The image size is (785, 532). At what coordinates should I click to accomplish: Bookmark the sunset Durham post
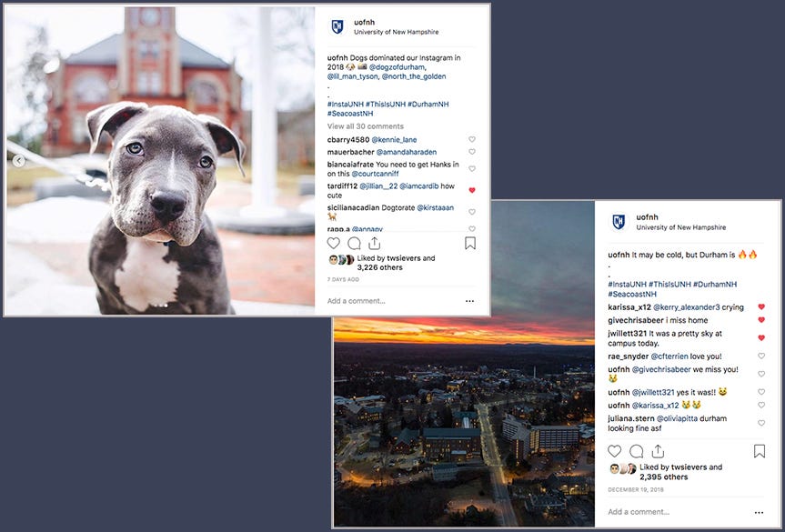760,451
